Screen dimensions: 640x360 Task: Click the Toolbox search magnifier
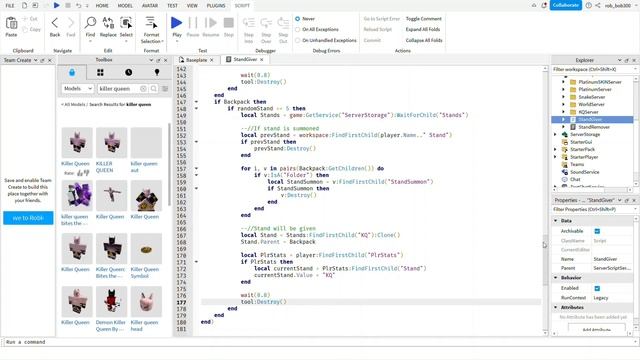coord(154,89)
